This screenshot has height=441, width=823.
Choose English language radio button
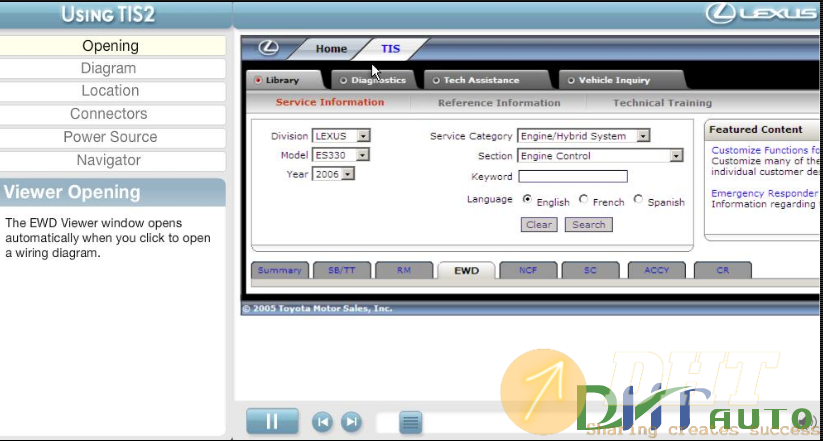click(x=527, y=199)
